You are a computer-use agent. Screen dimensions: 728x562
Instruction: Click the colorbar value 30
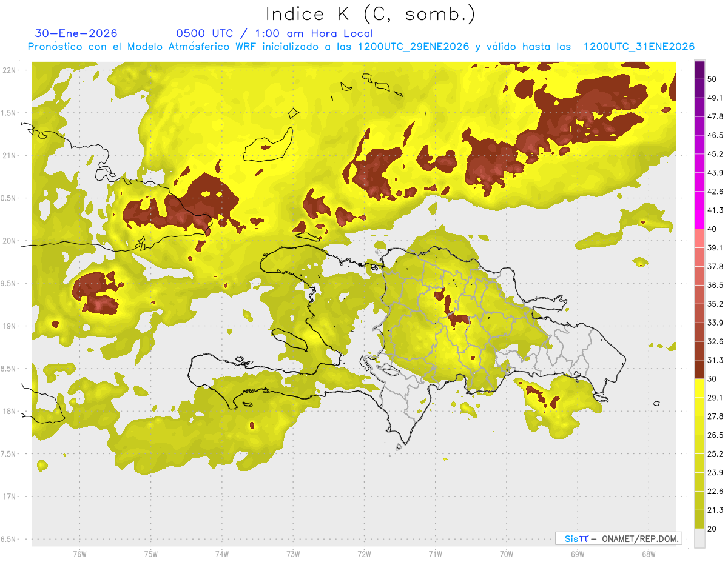click(713, 379)
